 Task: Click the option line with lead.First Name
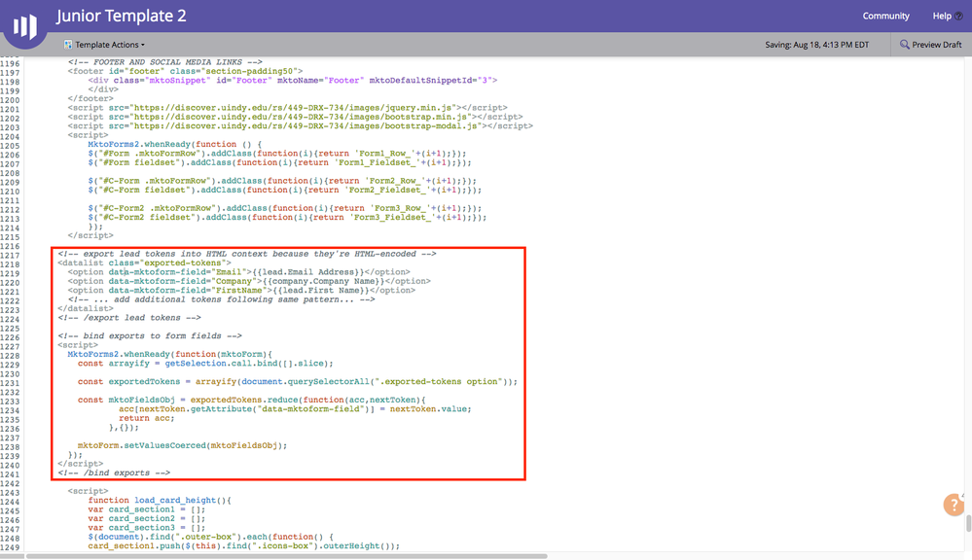click(x=241, y=291)
